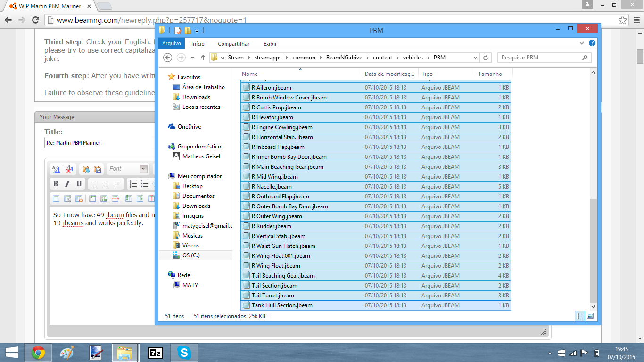
Task: Open the Exibir ribbon tab
Action: coord(270,44)
